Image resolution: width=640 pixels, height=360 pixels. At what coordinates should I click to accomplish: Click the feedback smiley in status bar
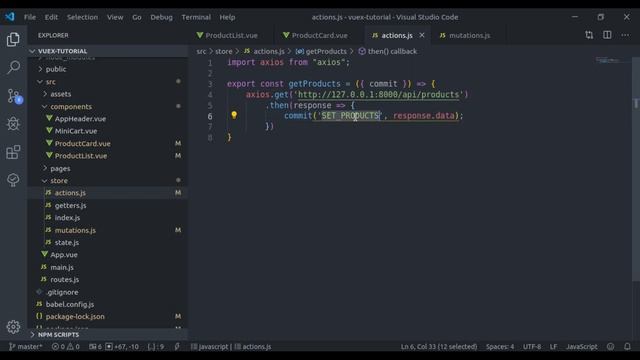[x=610, y=347]
